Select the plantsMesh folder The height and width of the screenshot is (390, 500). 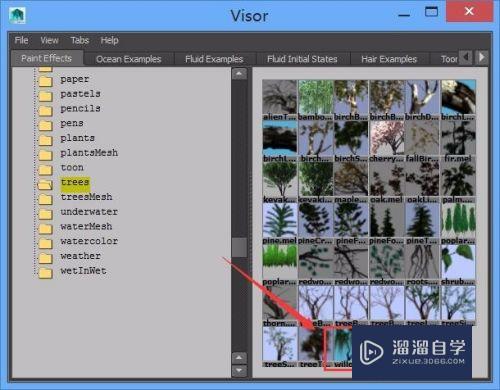89,153
